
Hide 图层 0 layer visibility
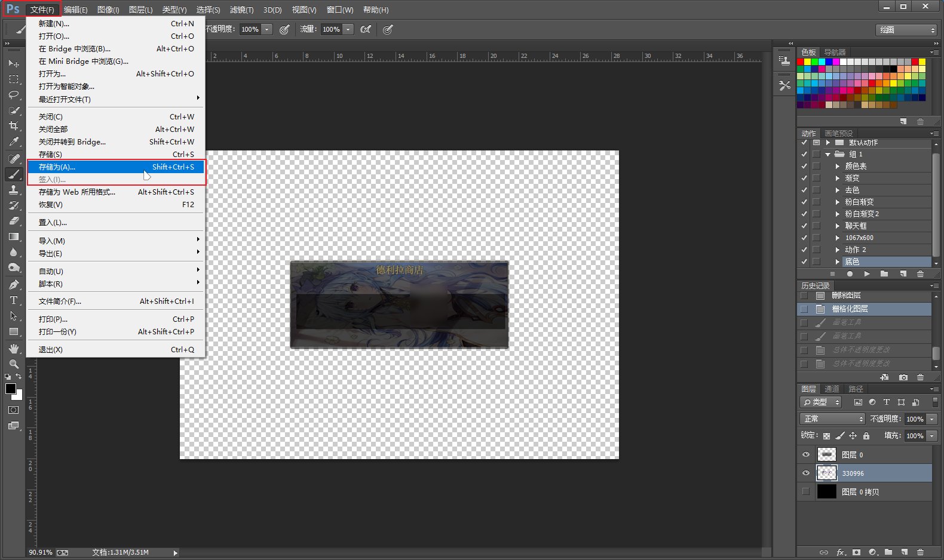click(806, 455)
